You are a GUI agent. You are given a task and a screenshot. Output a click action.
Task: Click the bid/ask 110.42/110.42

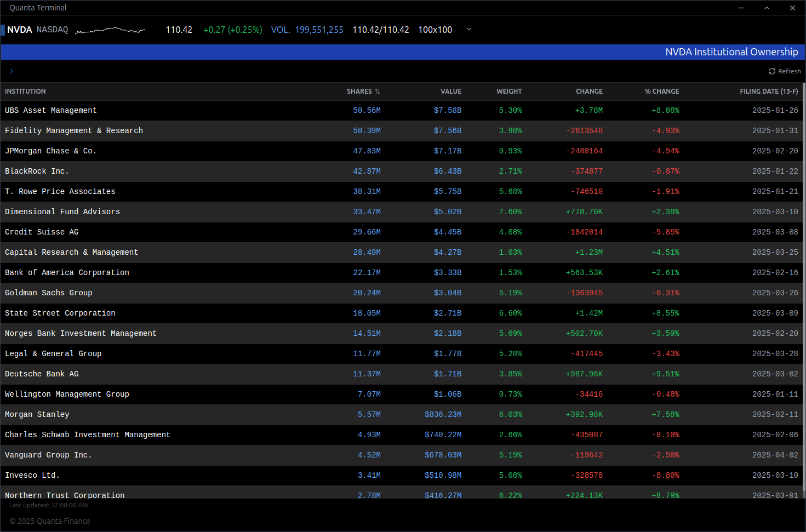pyautogui.click(x=381, y=30)
